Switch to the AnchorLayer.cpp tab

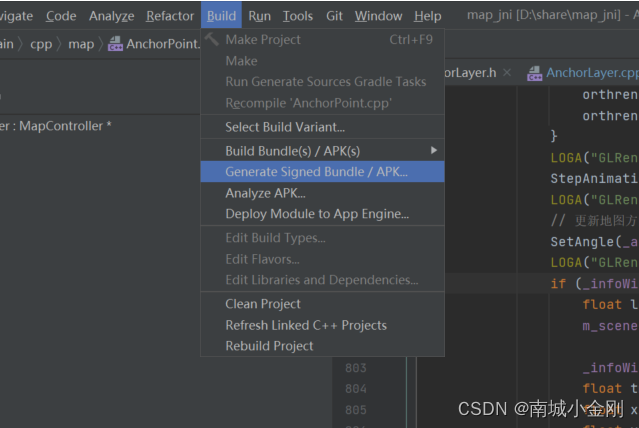(593, 73)
